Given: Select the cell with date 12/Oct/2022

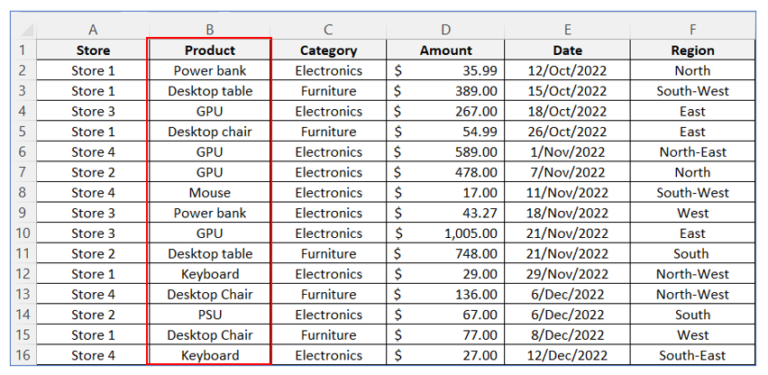Looking at the screenshot, I should pos(567,70).
